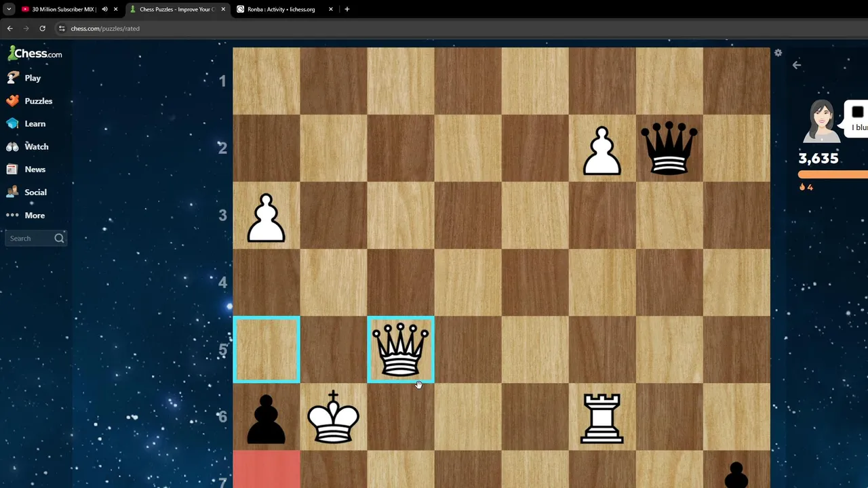The height and width of the screenshot is (488, 868).
Task: Click the back arrow beside the board
Action: (x=797, y=65)
